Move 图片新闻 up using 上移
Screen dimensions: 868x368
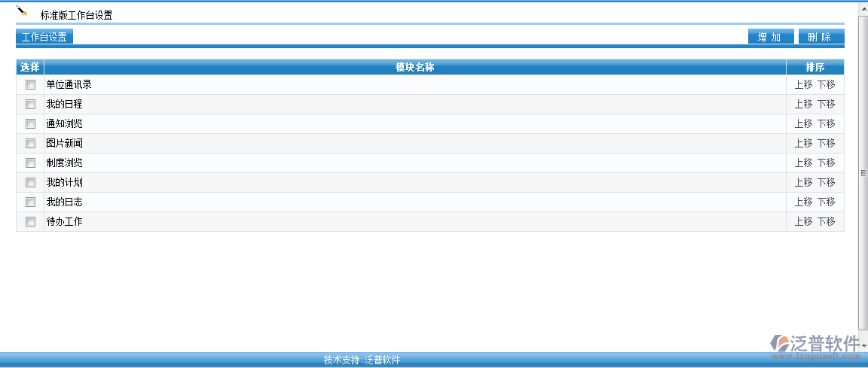(x=804, y=143)
